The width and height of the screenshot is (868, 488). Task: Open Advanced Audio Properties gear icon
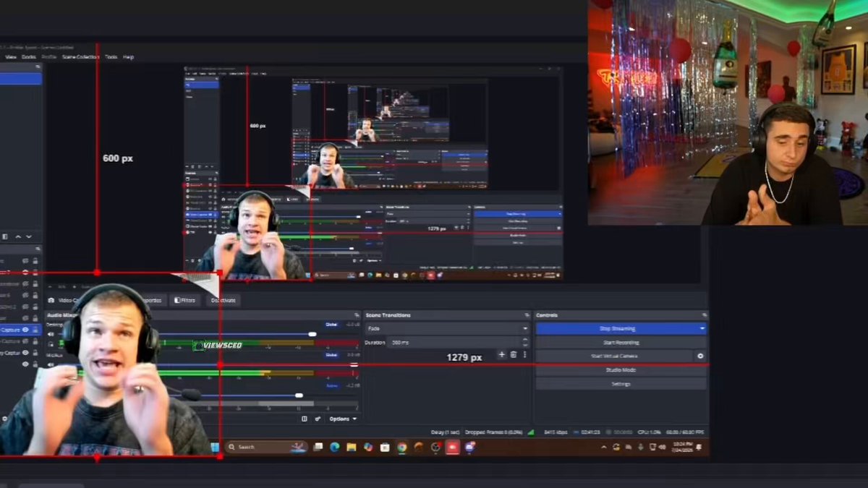coord(318,419)
